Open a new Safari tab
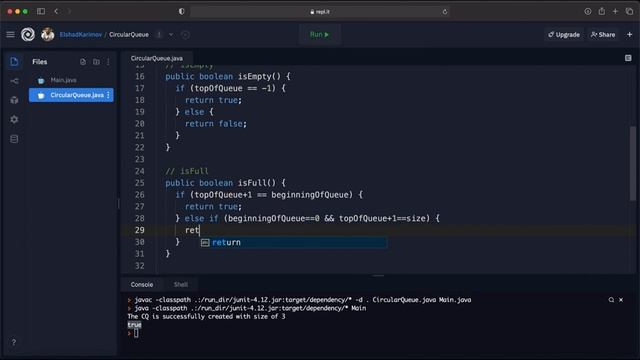 click(615, 11)
